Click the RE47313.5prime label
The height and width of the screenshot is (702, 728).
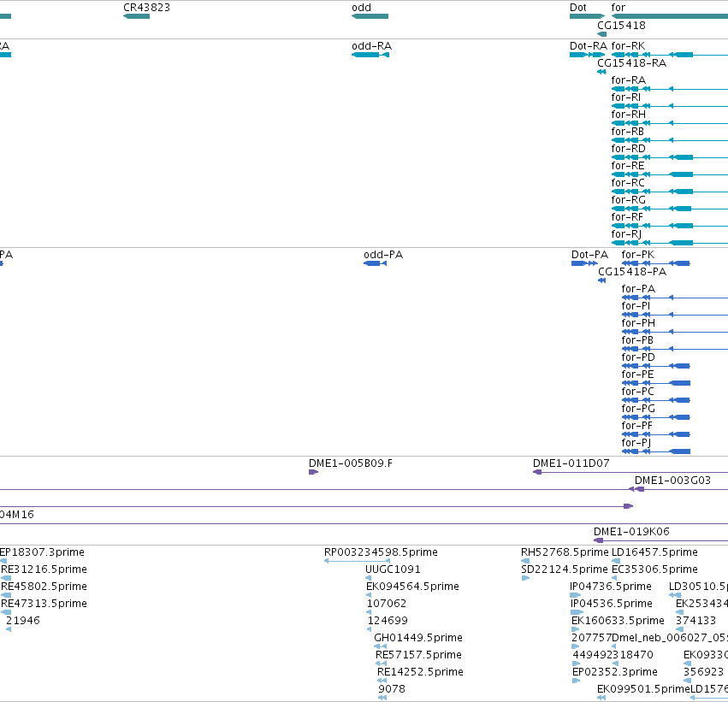pos(44,604)
